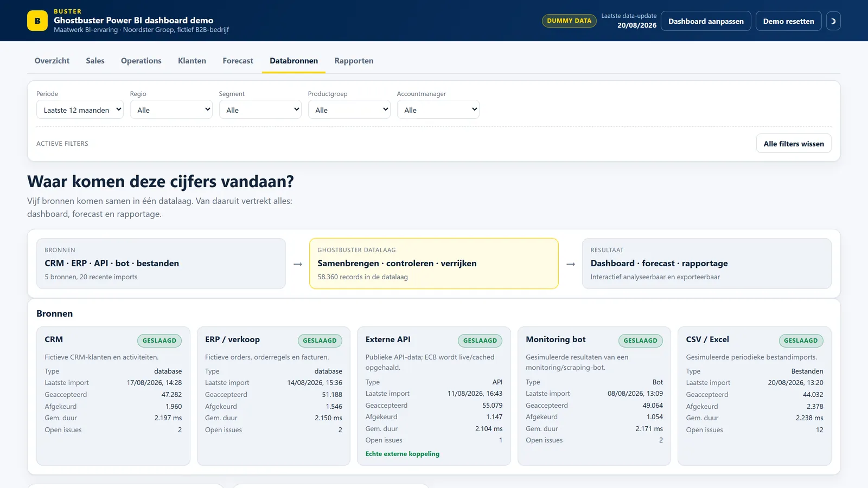Open Dashboard aanpassen
868x488 pixels.
click(x=706, y=21)
